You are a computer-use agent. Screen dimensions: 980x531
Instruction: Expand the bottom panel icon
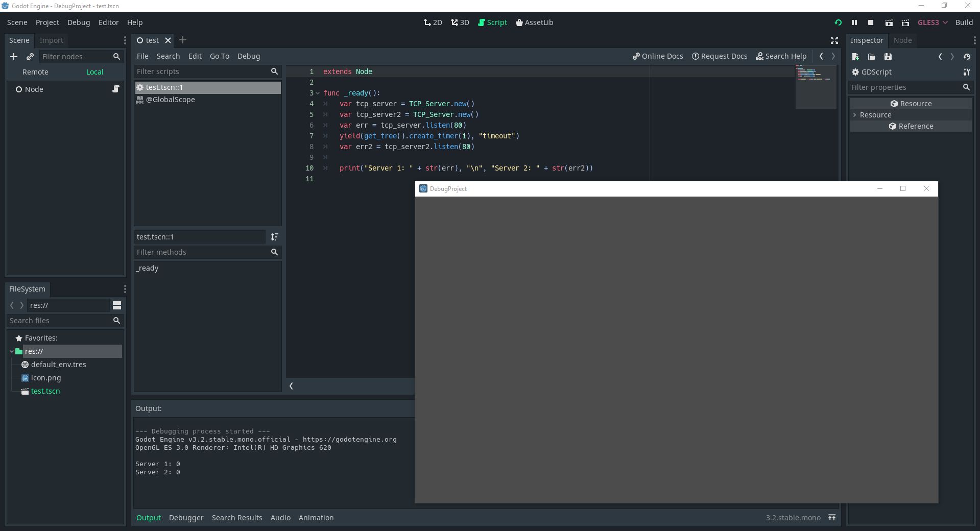[x=832, y=518]
